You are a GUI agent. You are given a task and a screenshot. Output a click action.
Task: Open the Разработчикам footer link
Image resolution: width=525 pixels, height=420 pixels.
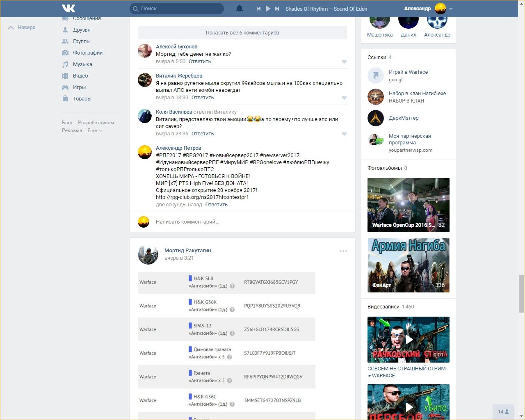click(96, 123)
